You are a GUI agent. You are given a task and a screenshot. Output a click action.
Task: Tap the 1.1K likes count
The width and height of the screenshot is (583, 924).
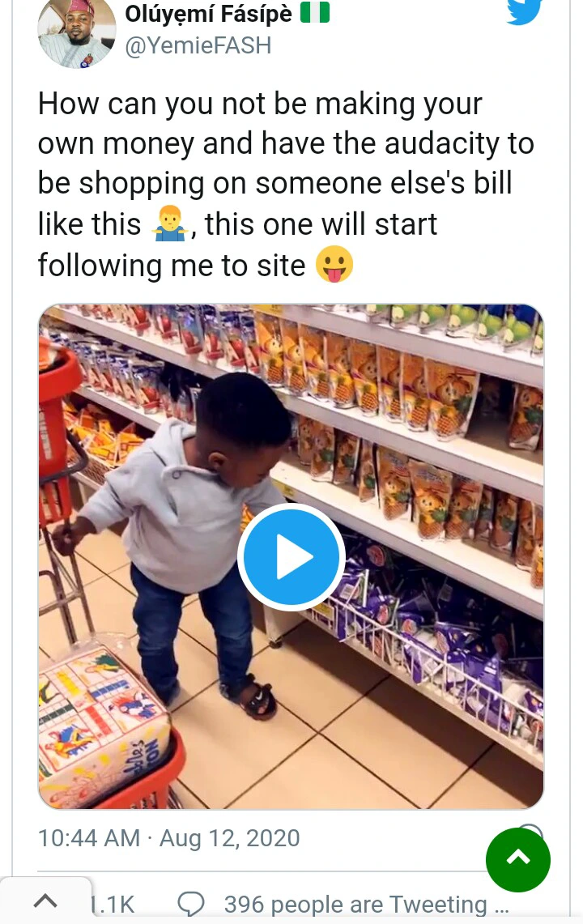click(113, 904)
